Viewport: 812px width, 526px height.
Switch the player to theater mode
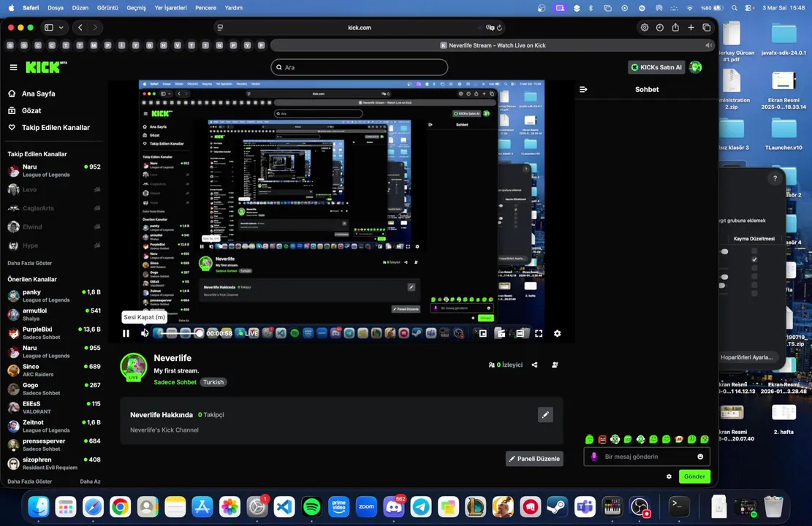coord(520,333)
